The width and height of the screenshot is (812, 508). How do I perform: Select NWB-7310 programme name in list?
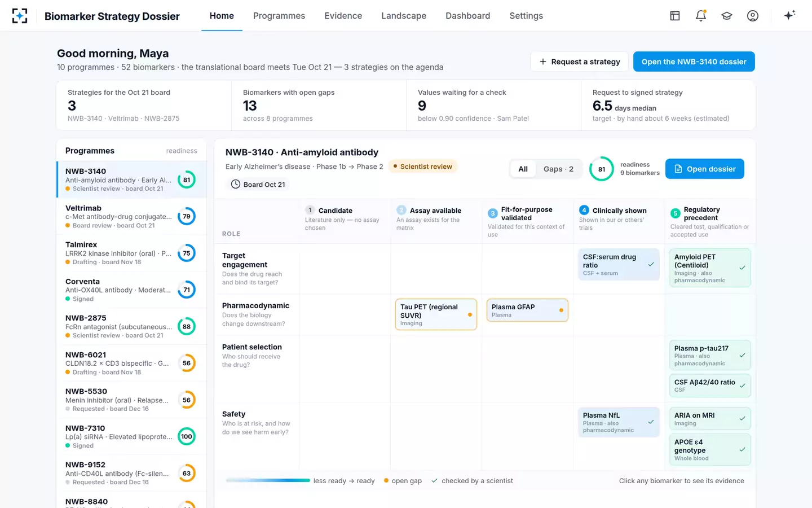pyautogui.click(x=85, y=428)
